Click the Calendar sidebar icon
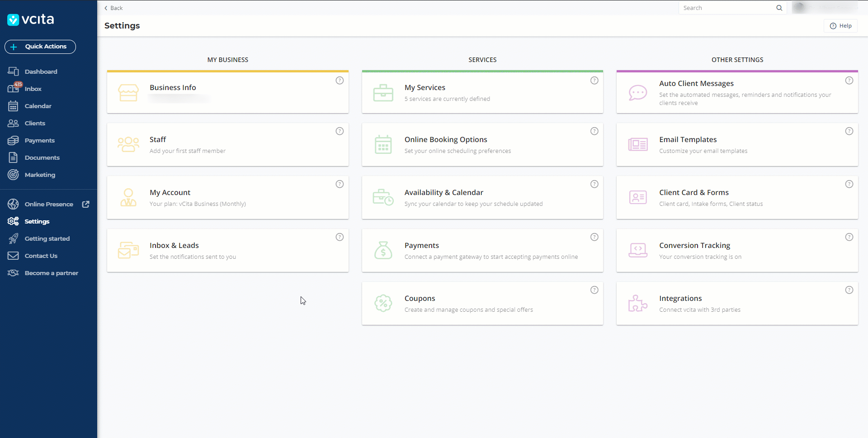The image size is (868, 438). point(13,106)
